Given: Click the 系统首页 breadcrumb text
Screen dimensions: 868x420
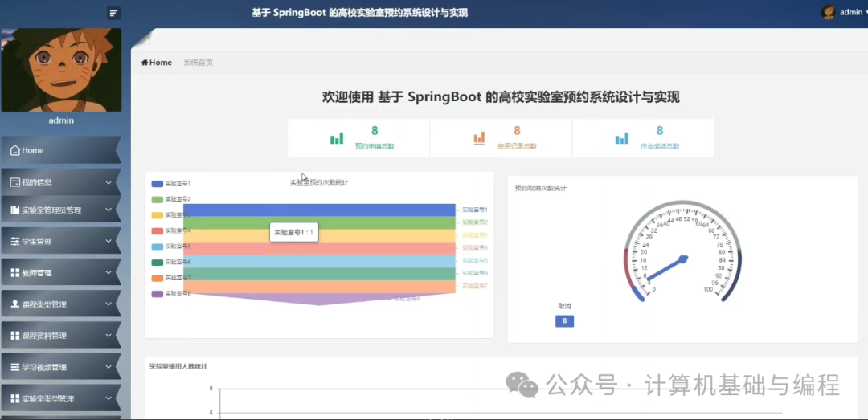Looking at the screenshot, I should point(199,63).
